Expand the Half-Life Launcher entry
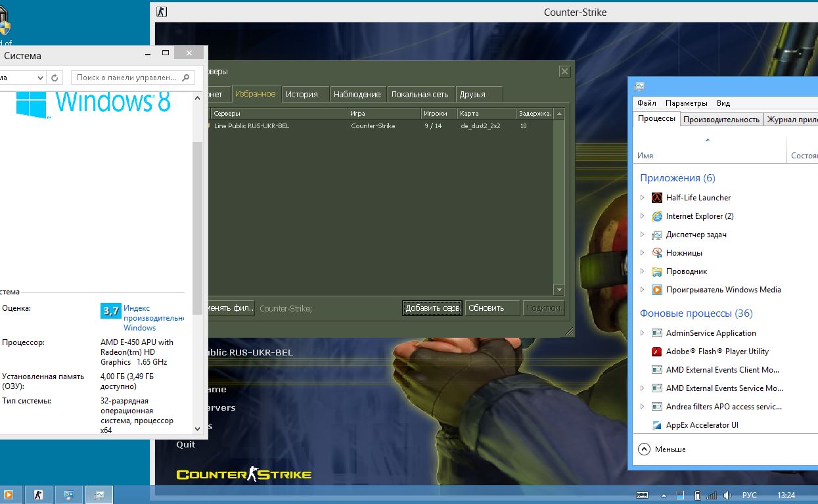The image size is (818, 504). point(643,198)
